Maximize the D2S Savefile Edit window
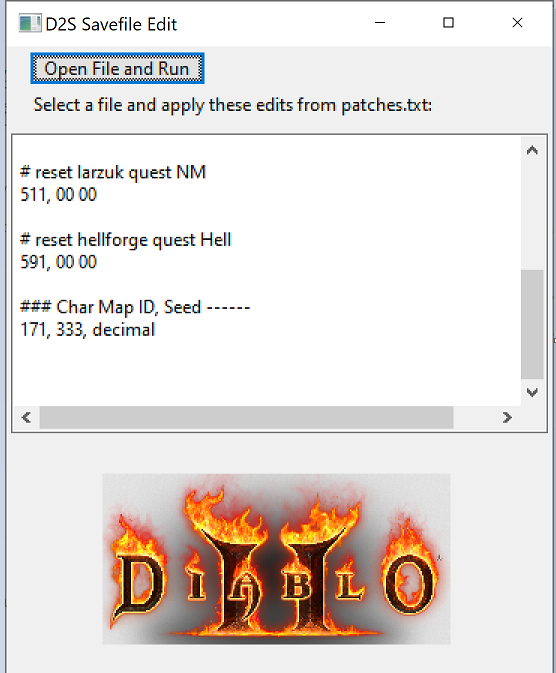Image resolution: width=556 pixels, height=673 pixels. click(448, 23)
